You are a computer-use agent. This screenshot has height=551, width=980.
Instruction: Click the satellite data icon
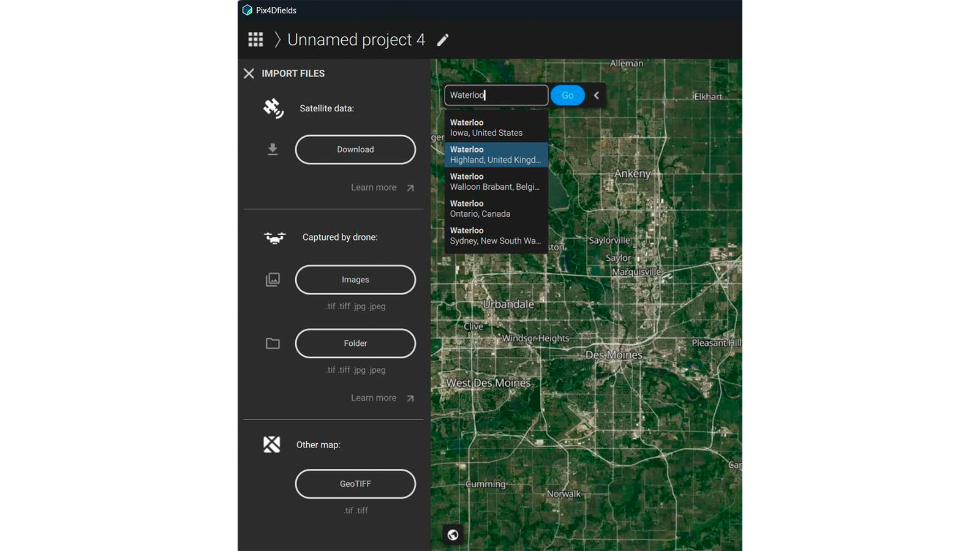coord(273,108)
